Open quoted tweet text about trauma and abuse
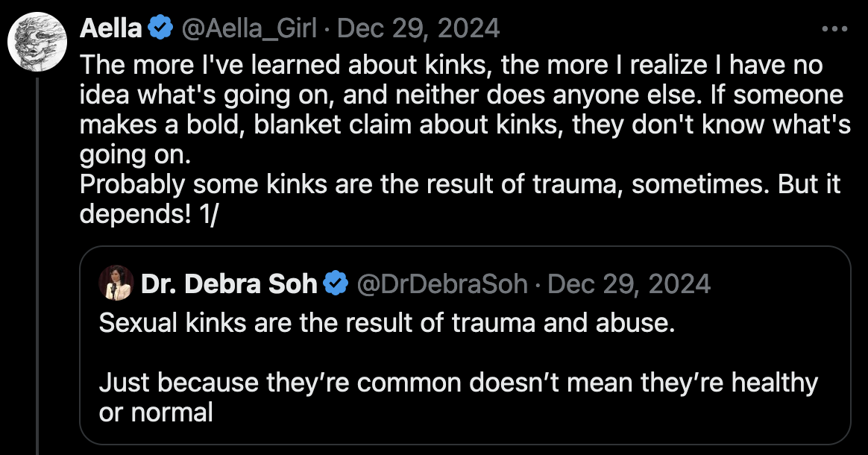Viewport: 868px width, 455px height. [386, 325]
